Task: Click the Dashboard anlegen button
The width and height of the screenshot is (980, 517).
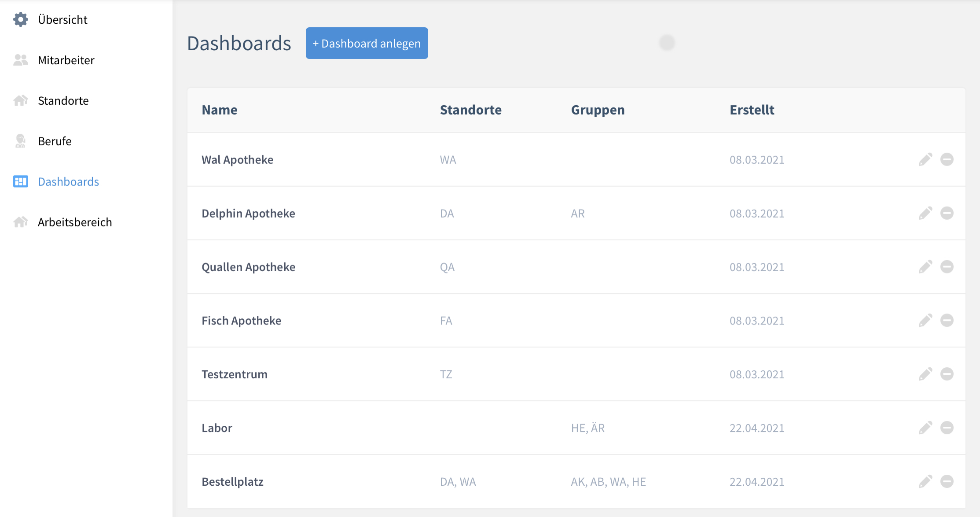Action: [x=367, y=43]
